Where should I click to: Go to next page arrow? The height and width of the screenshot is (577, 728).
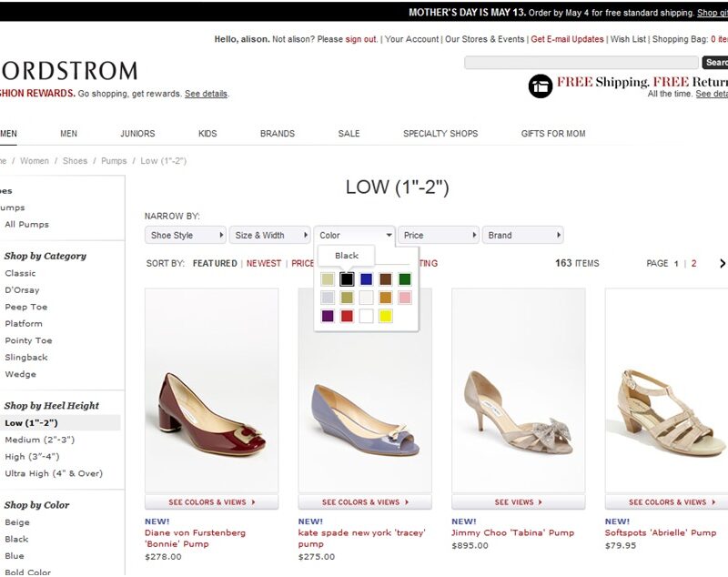coord(722,264)
